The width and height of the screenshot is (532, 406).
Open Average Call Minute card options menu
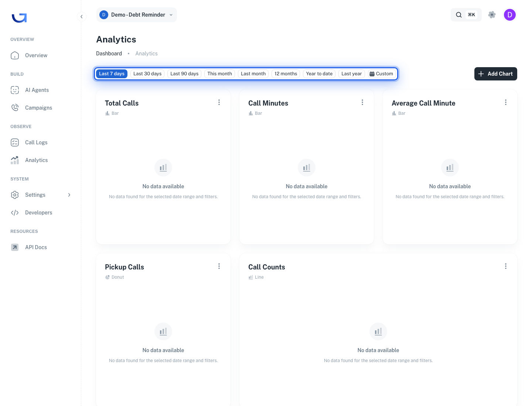(506, 102)
